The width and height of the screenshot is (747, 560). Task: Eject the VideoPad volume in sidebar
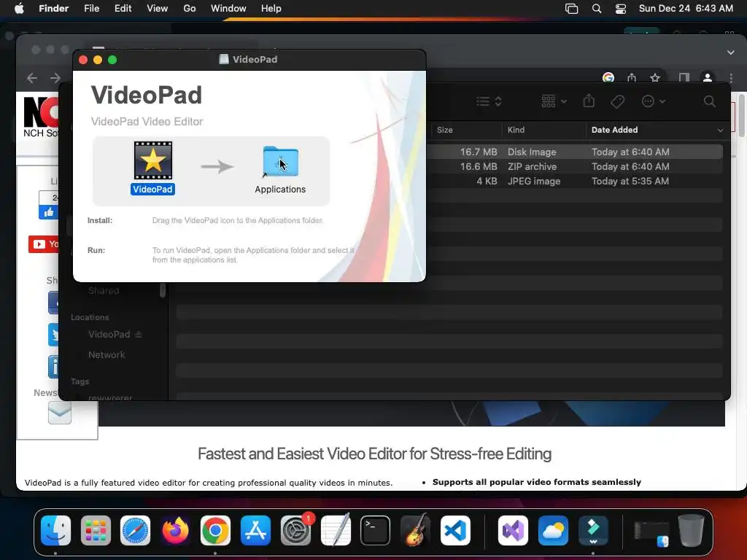click(x=139, y=334)
